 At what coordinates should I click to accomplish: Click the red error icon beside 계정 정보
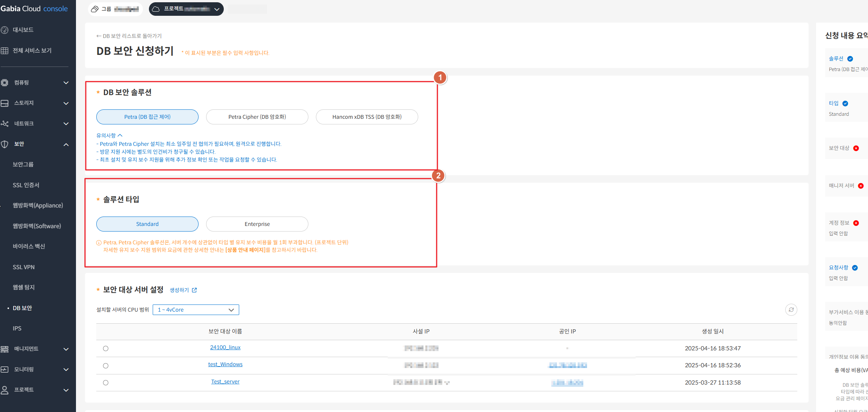(x=856, y=223)
